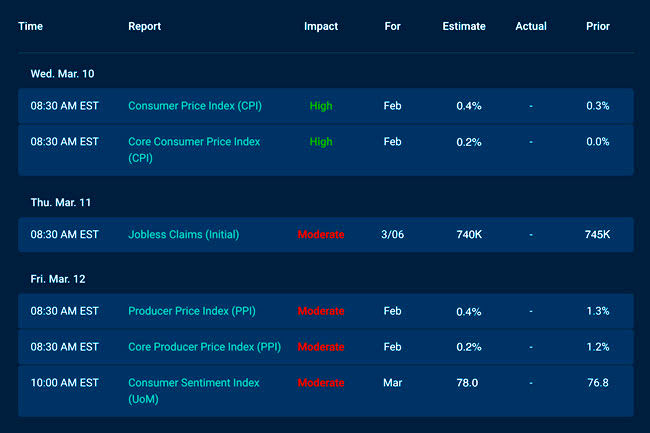Click the Core Producer Price Index link
Screen dimensions: 650x433
[x=204, y=347]
